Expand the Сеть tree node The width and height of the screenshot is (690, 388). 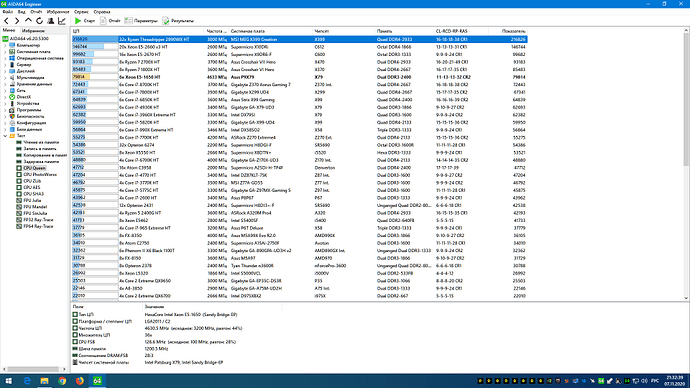pyautogui.click(x=5, y=90)
